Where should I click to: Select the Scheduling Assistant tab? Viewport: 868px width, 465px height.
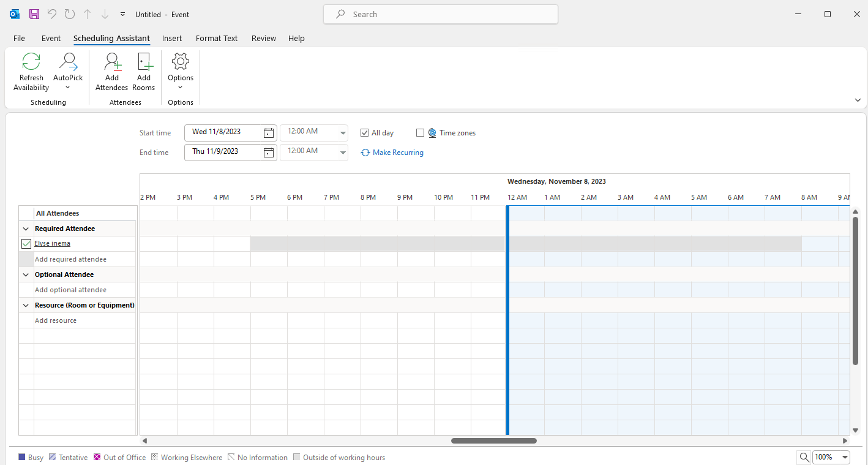[x=111, y=38]
